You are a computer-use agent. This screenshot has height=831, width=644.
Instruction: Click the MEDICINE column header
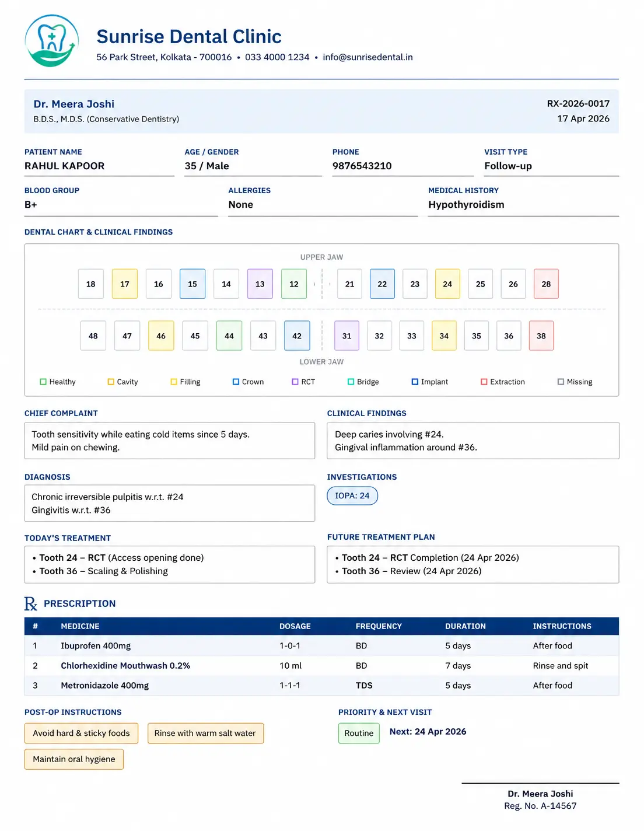pos(80,626)
